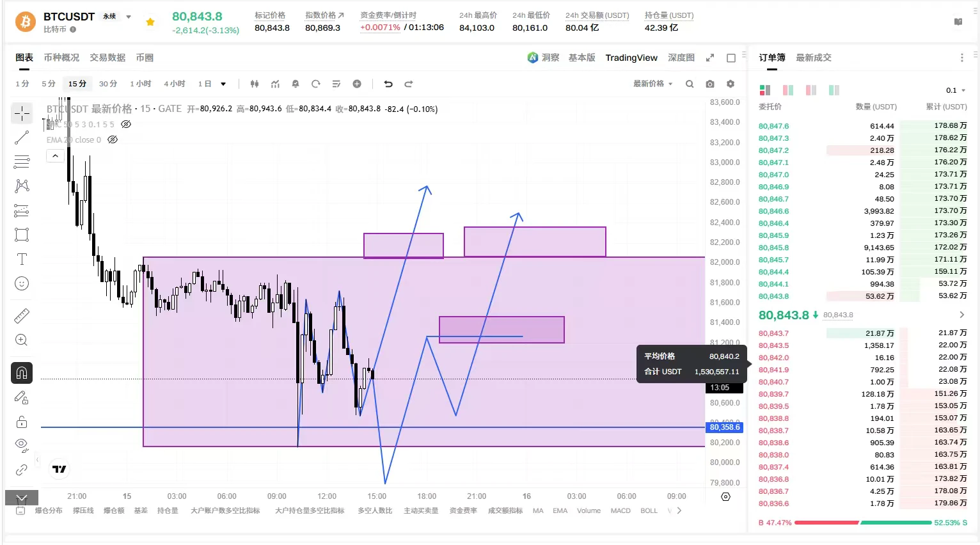Viewport: 980px width, 545px height.
Task: Expand the BTCUSDT pair selector dropdown
Action: (x=129, y=17)
